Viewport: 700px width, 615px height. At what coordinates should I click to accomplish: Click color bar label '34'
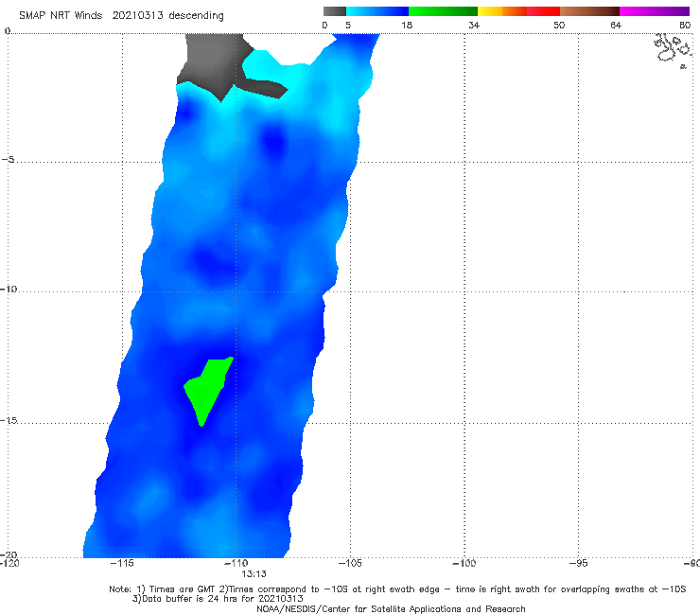474,26
